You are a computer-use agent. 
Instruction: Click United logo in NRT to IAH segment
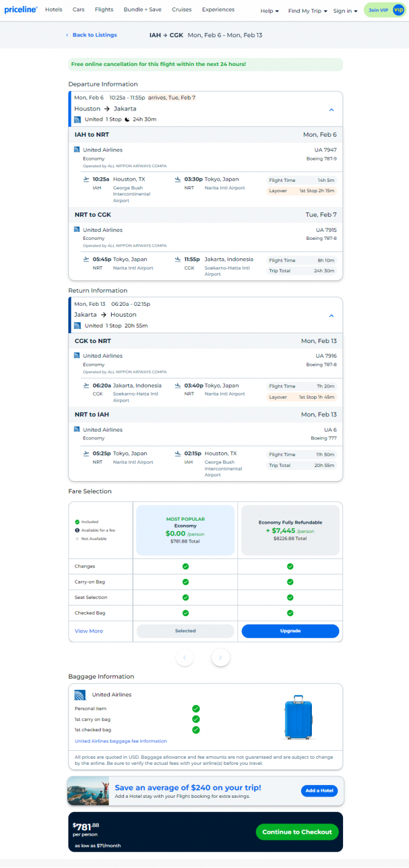click(77, 429)
